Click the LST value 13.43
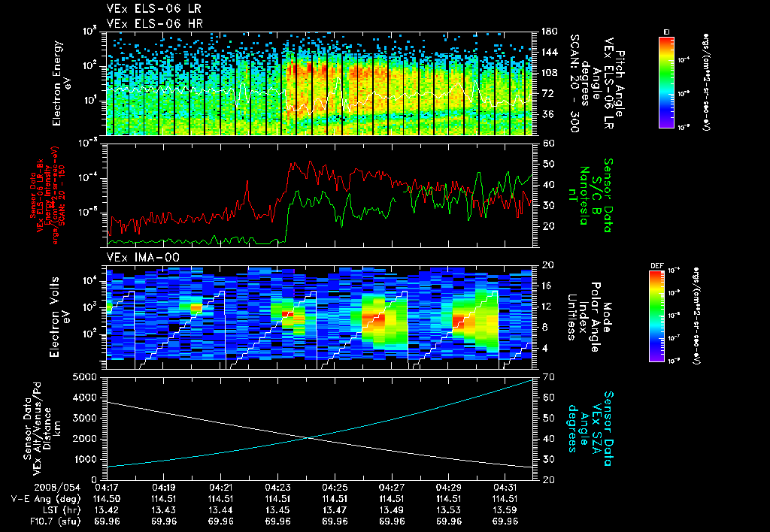 (163, 510)
